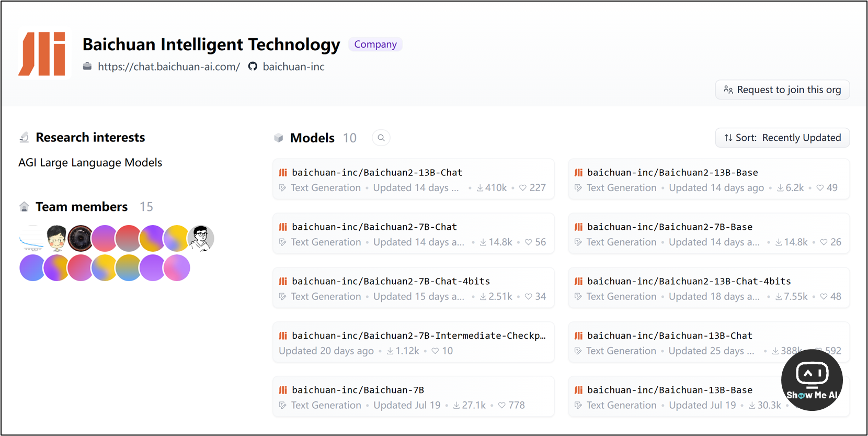Image resolution: width=868 pixels, height=436 pixels.
Task: Click Request to join this org
Action: pos(782,90)
